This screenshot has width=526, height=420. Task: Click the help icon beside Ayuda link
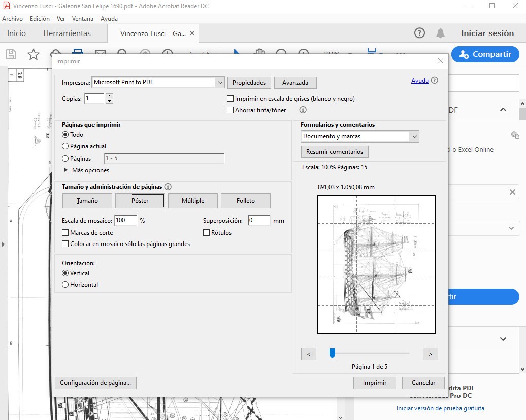pos(435,81)
